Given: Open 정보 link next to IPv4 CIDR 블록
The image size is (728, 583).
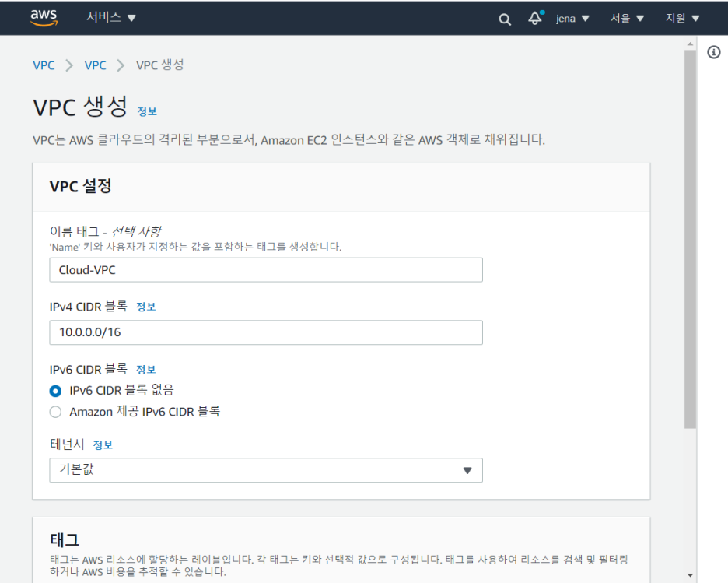Looking at the screenshot, I should 145,307.
